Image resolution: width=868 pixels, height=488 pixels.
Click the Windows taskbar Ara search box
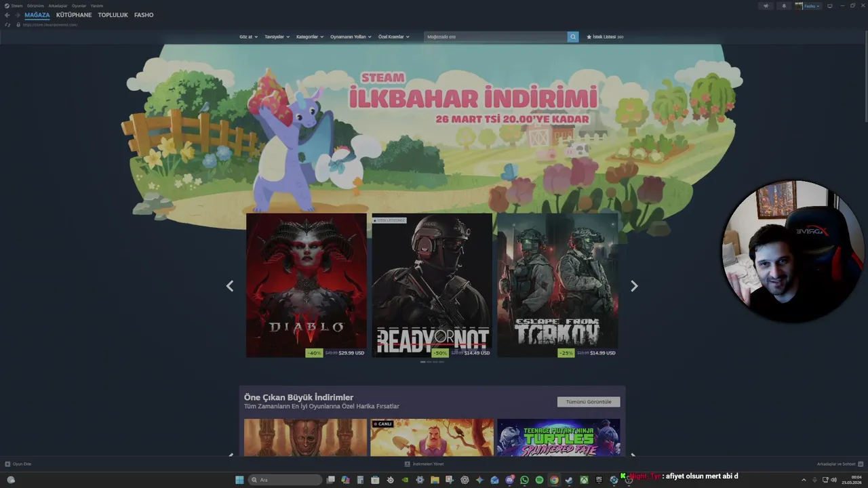click(285, 480)
